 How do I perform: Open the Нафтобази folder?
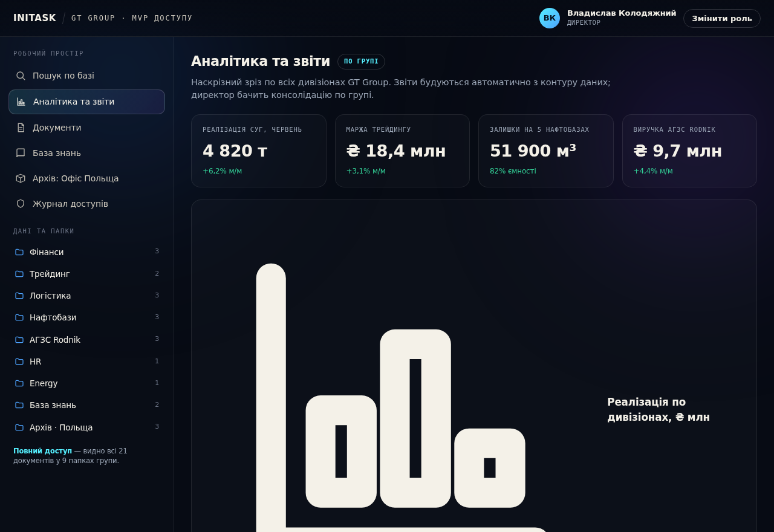86,317
